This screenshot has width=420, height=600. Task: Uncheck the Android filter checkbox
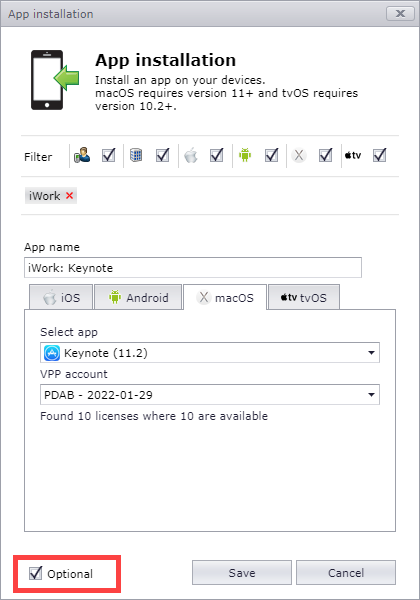coord(272,155)
